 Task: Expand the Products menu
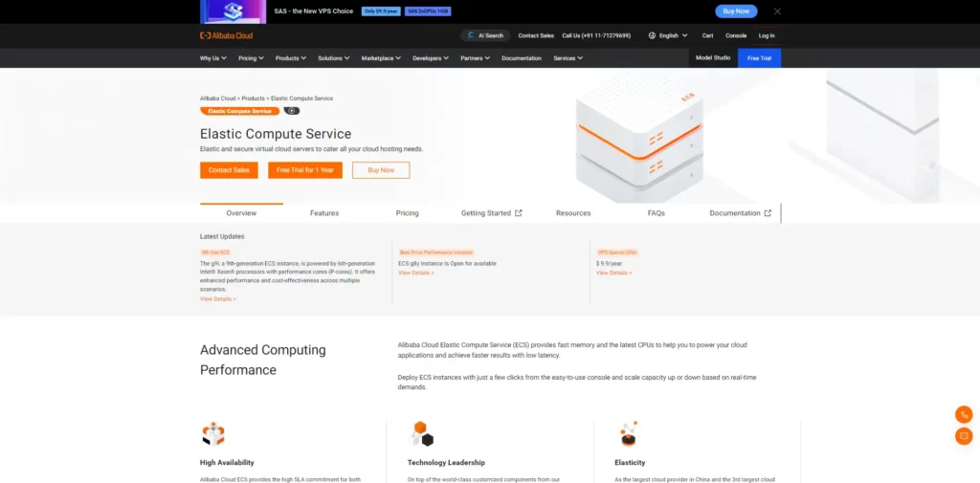click(291, 58)
